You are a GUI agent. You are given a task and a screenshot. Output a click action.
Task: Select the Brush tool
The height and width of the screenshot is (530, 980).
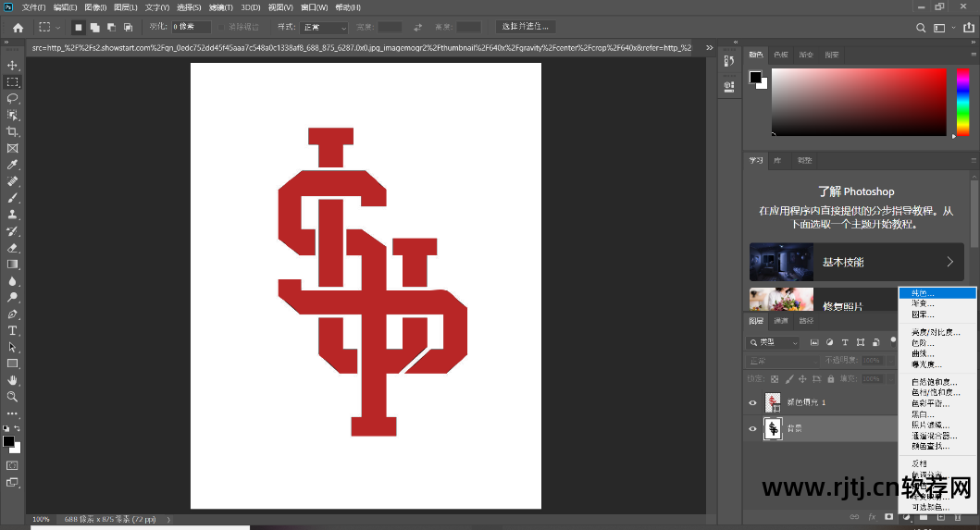pos(12,198)
